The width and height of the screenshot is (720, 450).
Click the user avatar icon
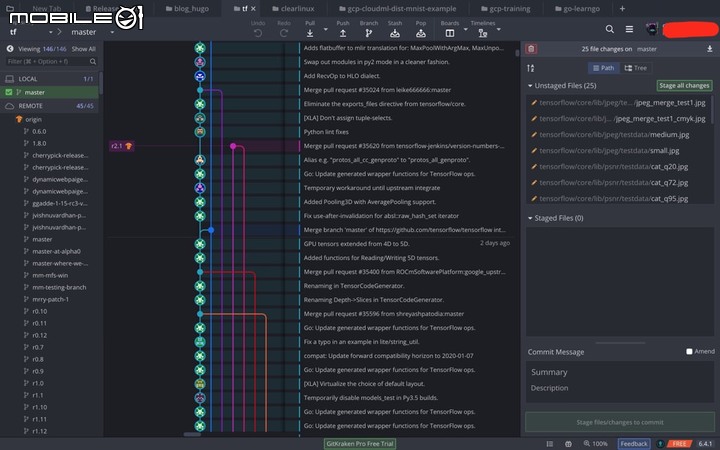click(x=652, y=29)
